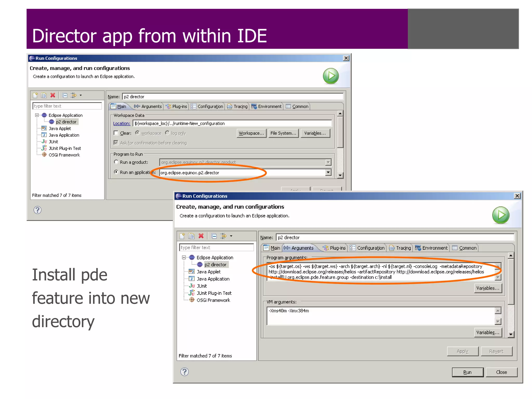Viewport: 532px width, 399px height.
Task: Click green run icon in front window header
Action: coord(501,215)
